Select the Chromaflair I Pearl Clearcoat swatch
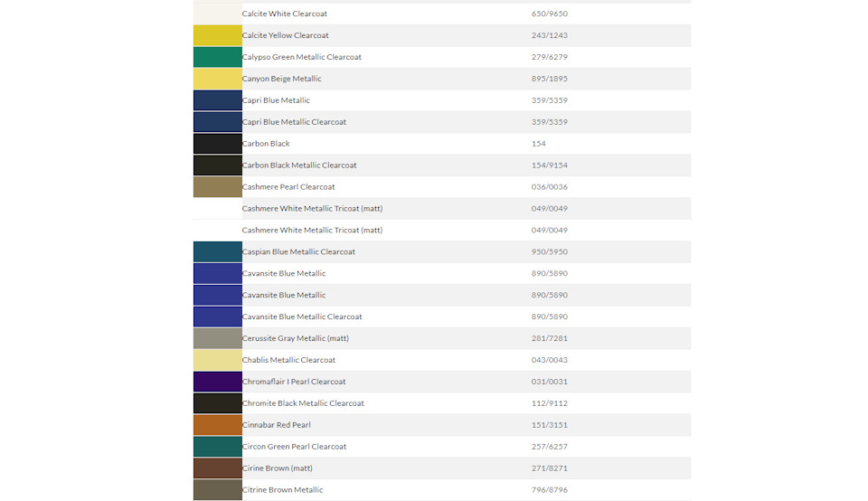Image resolution: width=868 pixels, height=501 pixels. (218, 382)
